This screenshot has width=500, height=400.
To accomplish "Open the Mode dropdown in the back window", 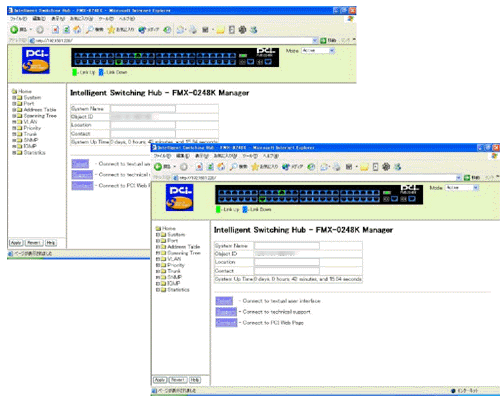I will coord(318,51).
